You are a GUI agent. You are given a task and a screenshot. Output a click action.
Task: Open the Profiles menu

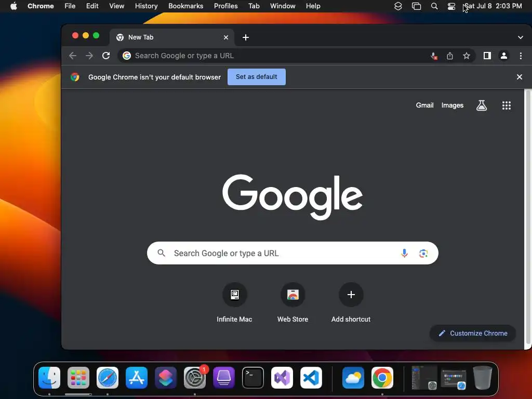[226, 6]
